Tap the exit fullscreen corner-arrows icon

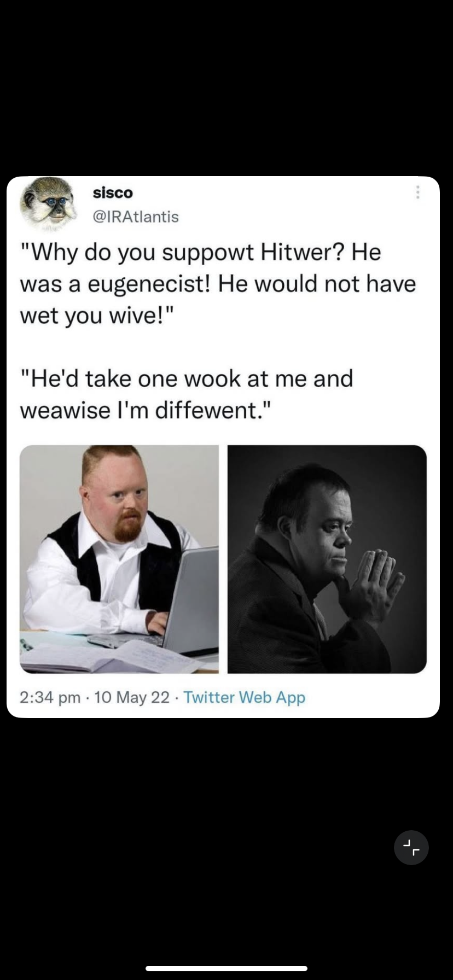tap(411, 847)
